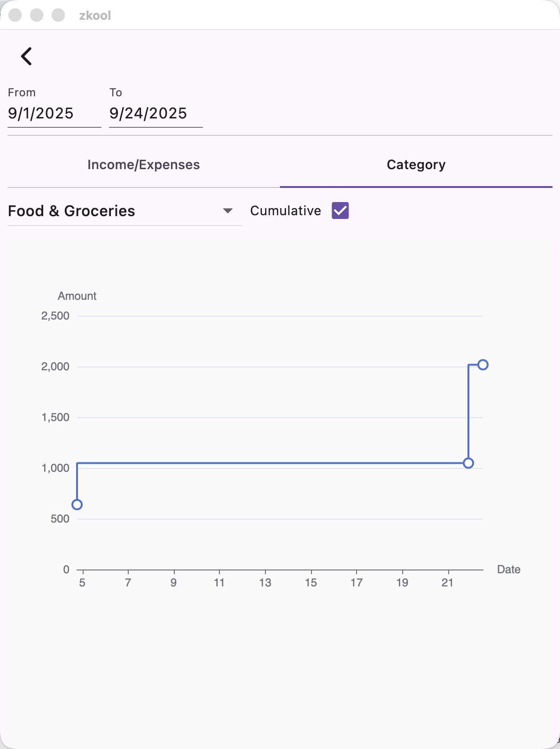Go back using the left arrow
Image resolution: width=560 pixels, height=749 pixels.
26,56
